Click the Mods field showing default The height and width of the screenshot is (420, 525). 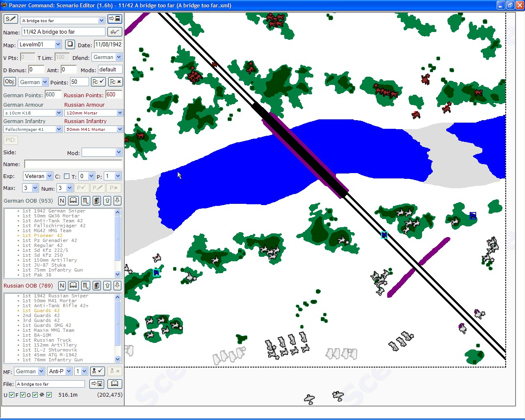pyautogui.click(x=110, y=69)
